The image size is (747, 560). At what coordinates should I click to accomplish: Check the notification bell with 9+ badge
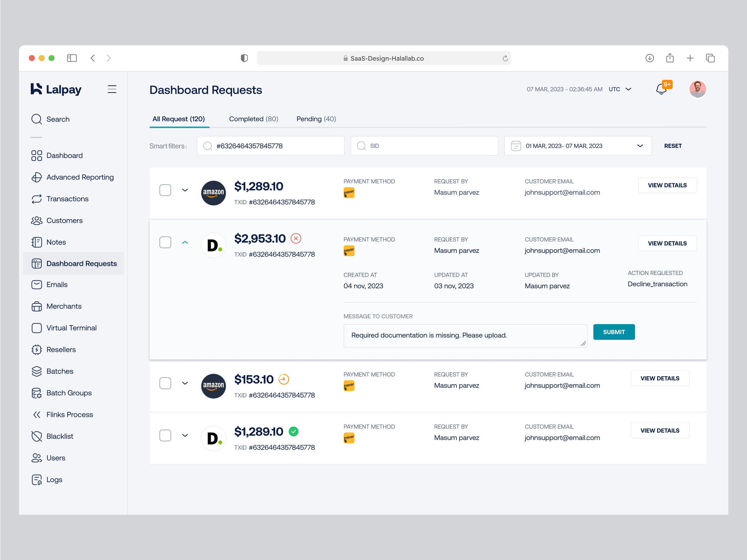(x=661, y=89)
